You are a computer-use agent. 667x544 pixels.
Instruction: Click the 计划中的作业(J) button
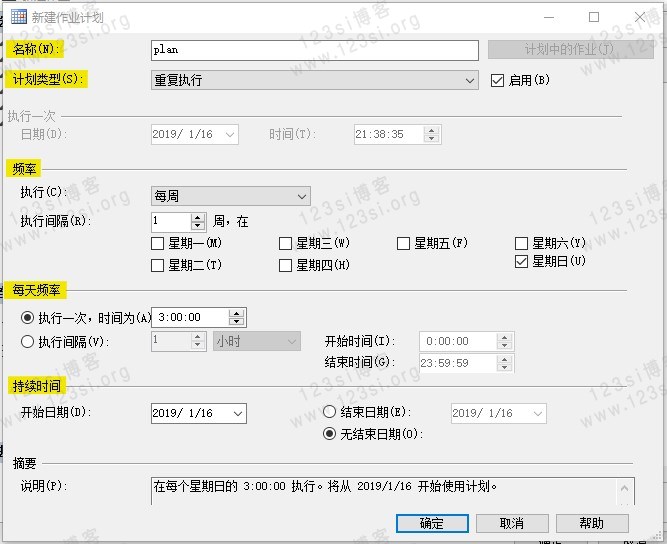coord(570,50)
